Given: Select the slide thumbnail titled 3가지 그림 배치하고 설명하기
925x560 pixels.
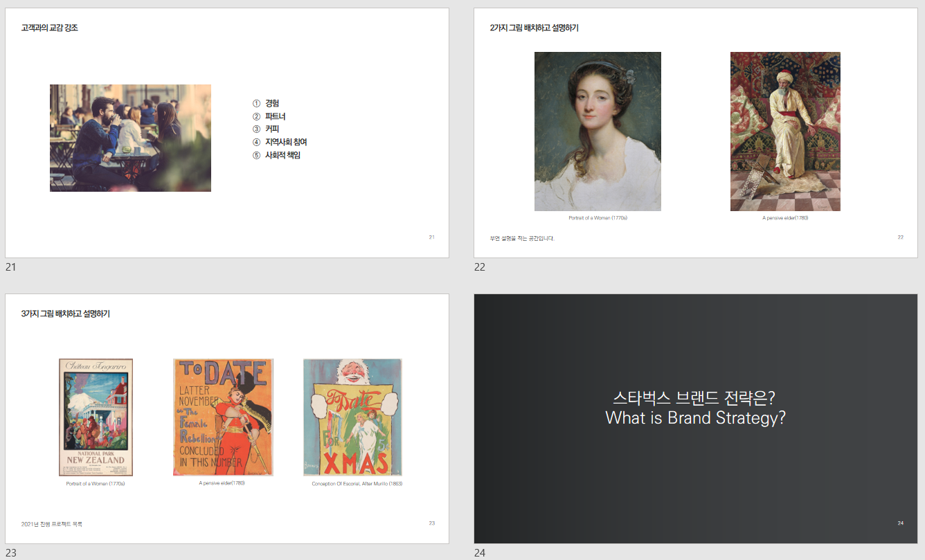Looking at the screenshot, I should click(x=227, y=419).
